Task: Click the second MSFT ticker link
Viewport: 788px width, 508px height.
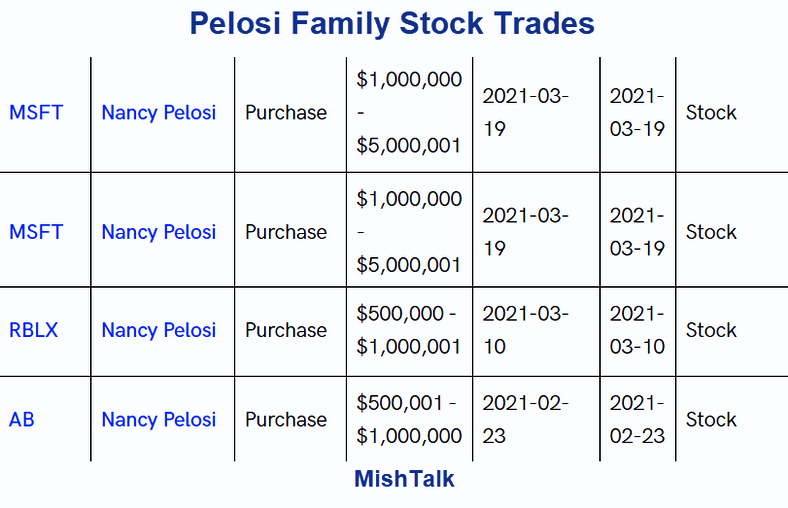Action: pyautogui.click(x=36, y=232)
